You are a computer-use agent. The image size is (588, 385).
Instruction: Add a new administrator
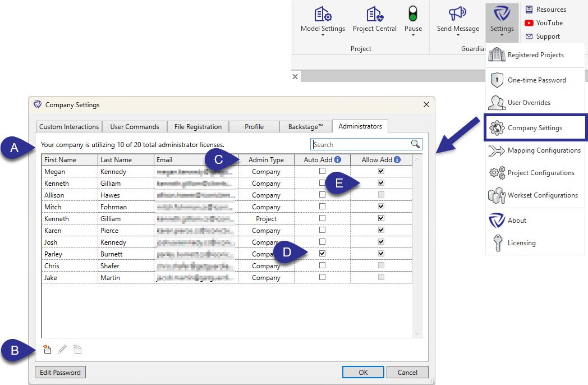47,349
